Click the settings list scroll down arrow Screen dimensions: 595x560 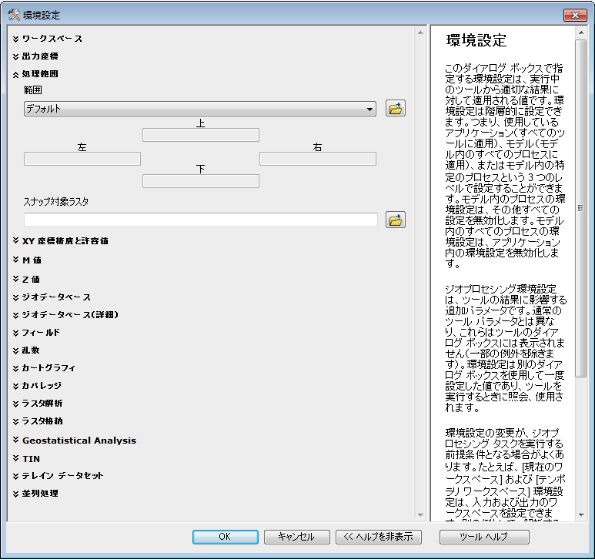[x=420, y=515]
